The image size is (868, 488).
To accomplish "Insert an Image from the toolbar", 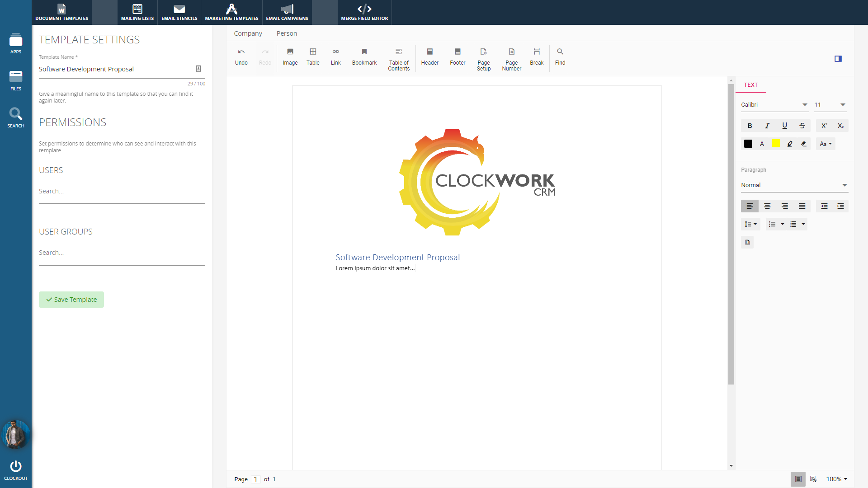I will [x=290, y=56].
